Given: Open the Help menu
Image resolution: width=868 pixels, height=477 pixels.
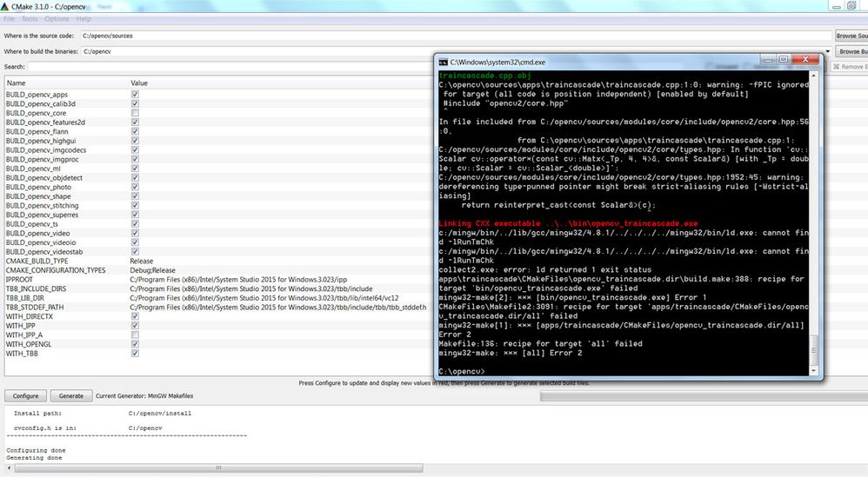Looking at the screenshot, I should coord(83,19).
